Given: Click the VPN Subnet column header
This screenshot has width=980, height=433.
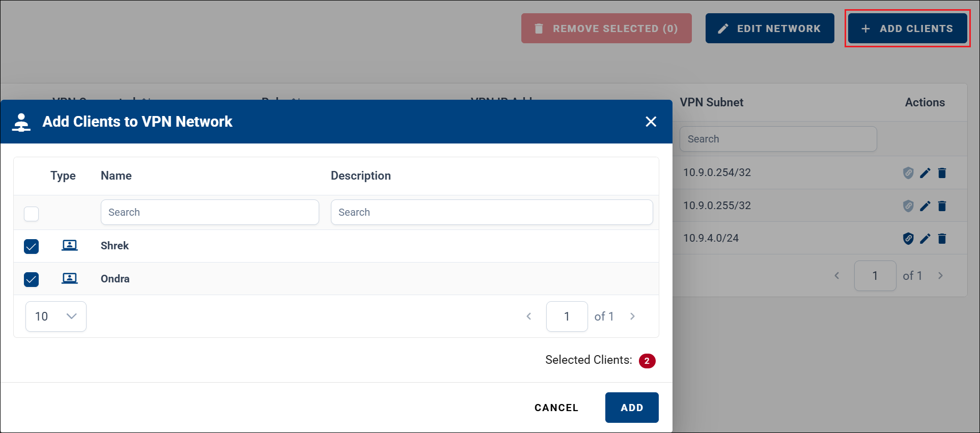Looking at the screenshot, I should (712, 102).
